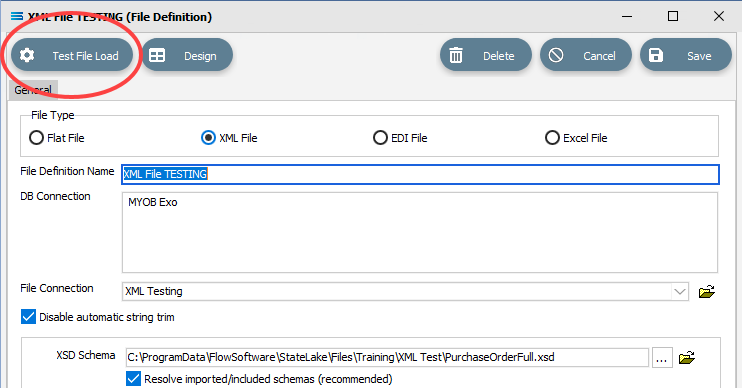Image resolution: width=742 pixels, height=388 pixels.
Task: Save the file definition
Action: pos(686,55)
